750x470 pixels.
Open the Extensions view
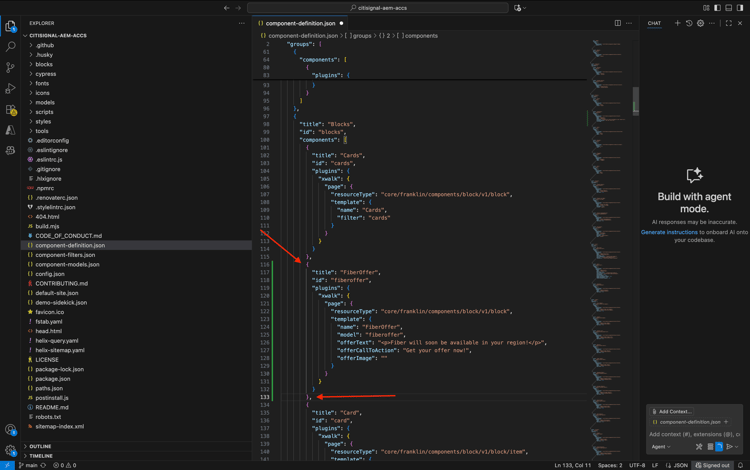pos(11,110)
